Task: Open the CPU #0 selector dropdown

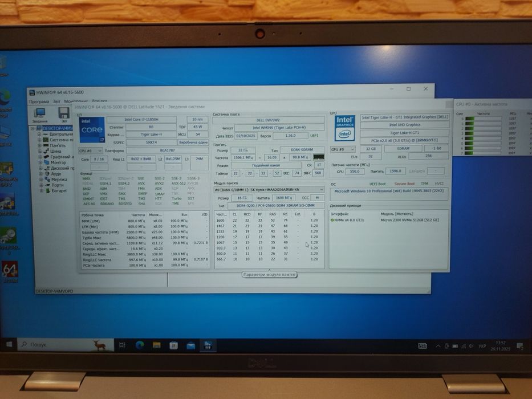Action: pyautogui.click(x=90, y=150)
